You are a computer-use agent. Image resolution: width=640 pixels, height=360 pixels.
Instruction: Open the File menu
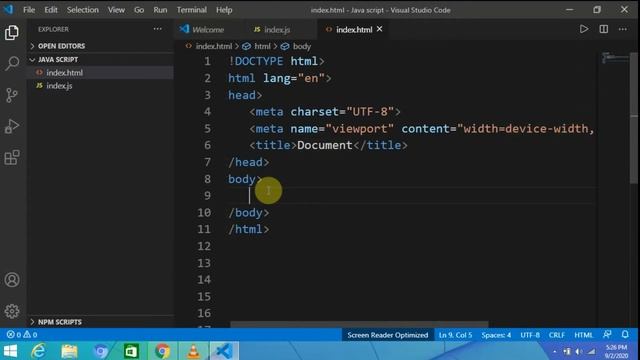pyautogui.click(x=29, y=10)
